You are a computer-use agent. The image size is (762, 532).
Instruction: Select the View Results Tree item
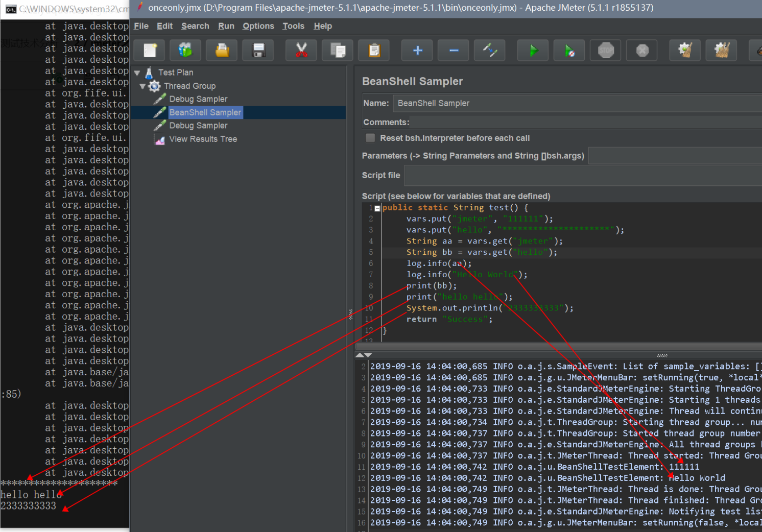203,139
